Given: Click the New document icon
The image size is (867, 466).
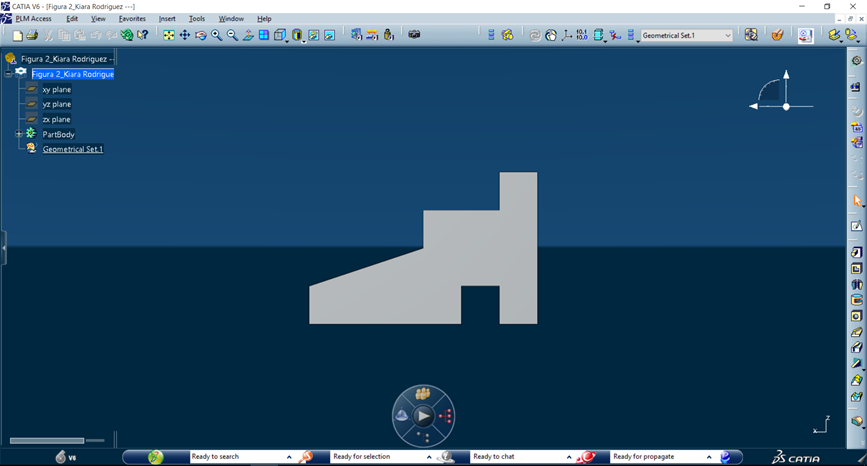Looking at the screenshot, I should pos(18,35).
